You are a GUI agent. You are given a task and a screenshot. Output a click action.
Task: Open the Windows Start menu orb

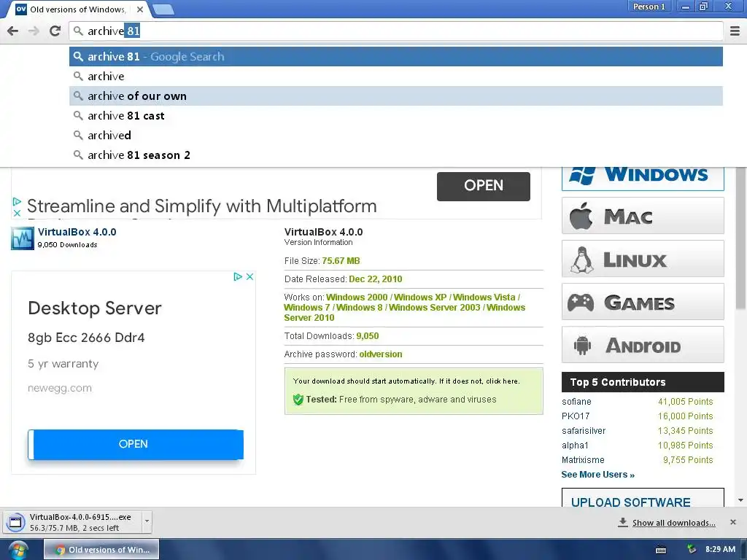tap(18, 551)
